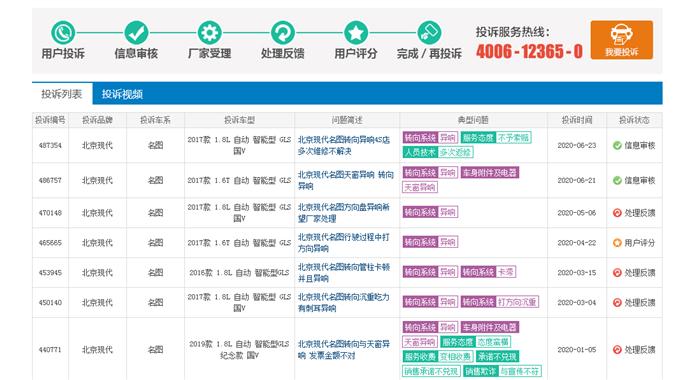Click the date 2020-01-05
The width and height of the screenshot is (700, 380).
(x=577, y=350)
